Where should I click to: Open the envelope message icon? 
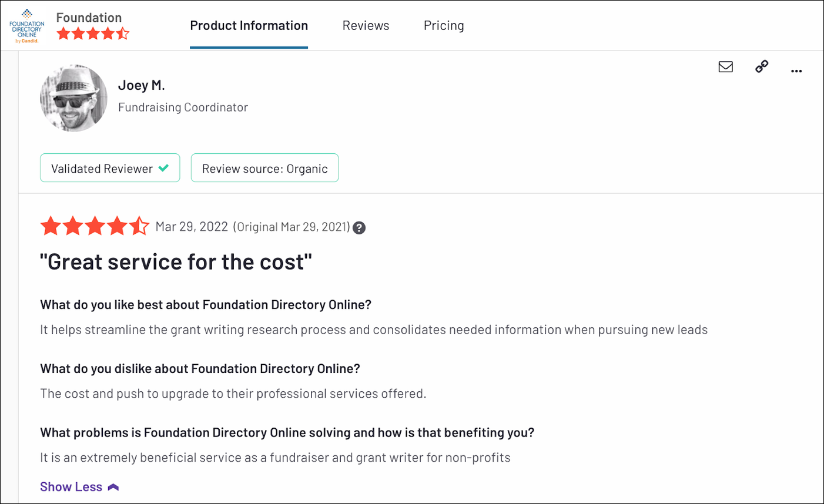(725, 67)
